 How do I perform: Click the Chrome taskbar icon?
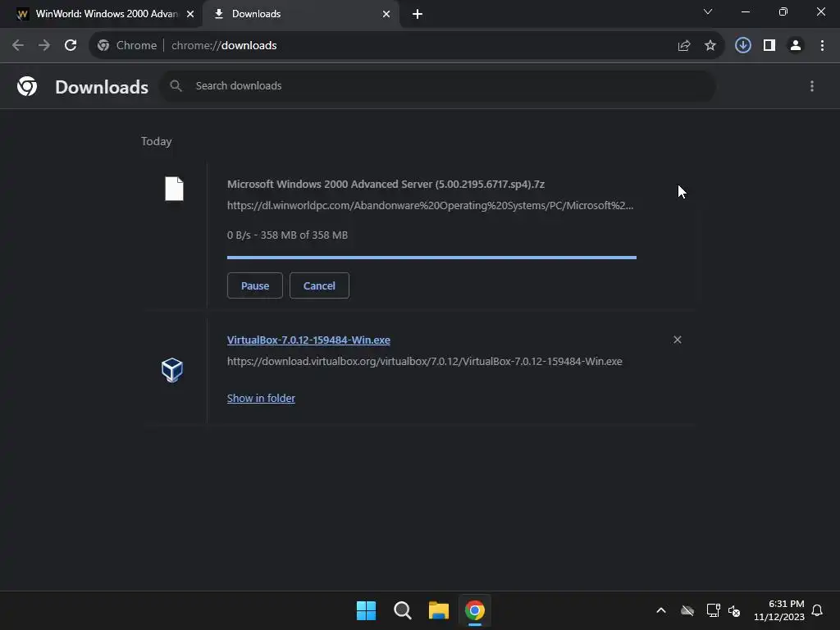point(475,610)
